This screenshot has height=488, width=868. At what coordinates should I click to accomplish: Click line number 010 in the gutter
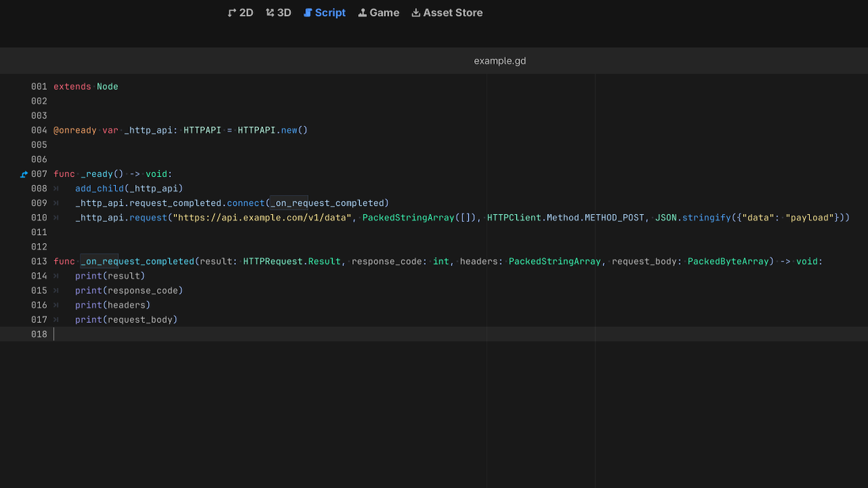39,218
